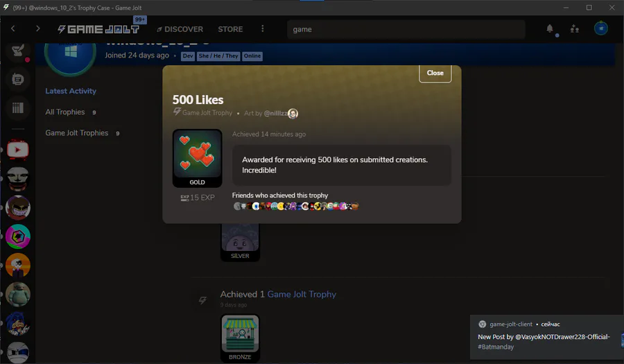This screenshot has height=364, width=624.
Task: Click the 500 Likes title
Action: [x=198, y=100]
